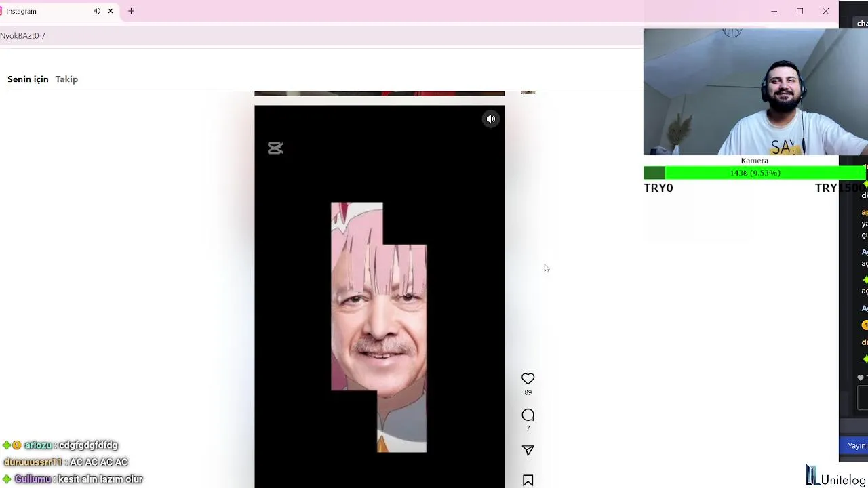
Task: Click the green donation progress bar
Action: (x=755, y=174)
